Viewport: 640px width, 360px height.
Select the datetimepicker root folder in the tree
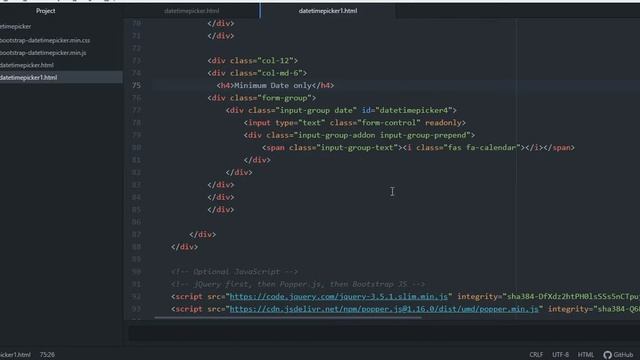[16, 27]
